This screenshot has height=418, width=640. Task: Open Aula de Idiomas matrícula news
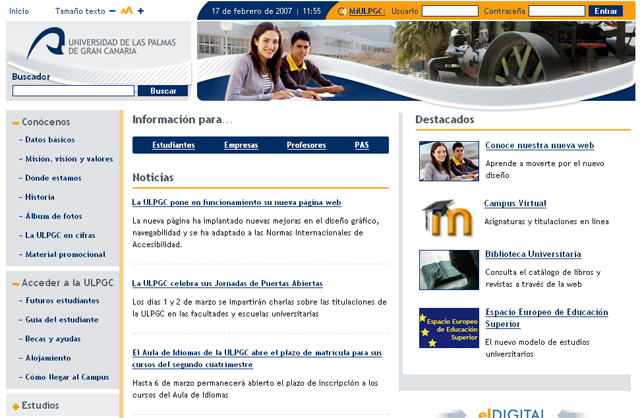[x=257, y=358]
